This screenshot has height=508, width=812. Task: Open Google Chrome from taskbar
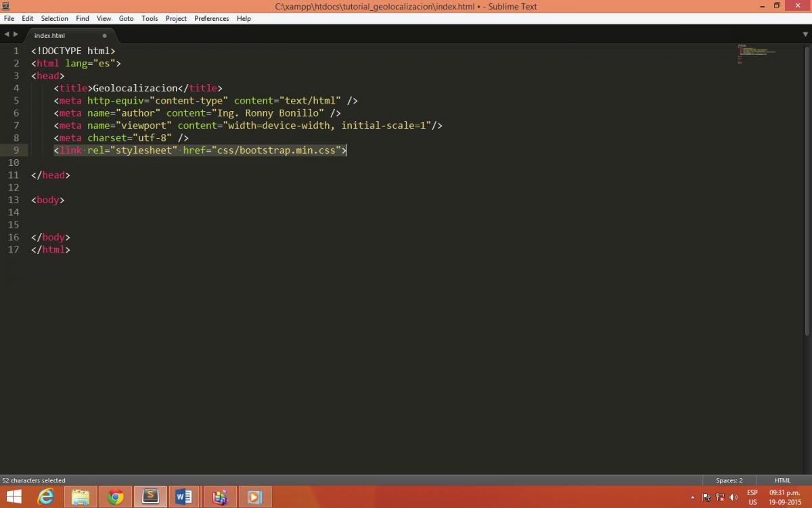click(116, 496)
